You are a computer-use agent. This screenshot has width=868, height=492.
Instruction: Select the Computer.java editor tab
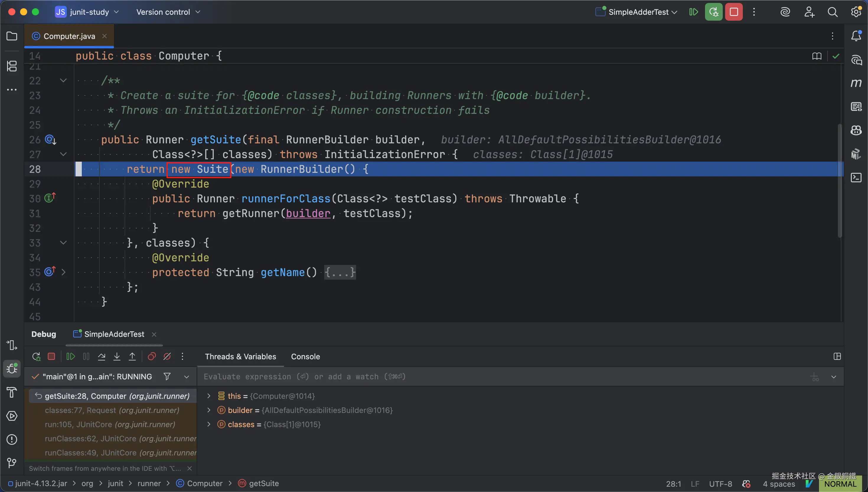[69, 36]
